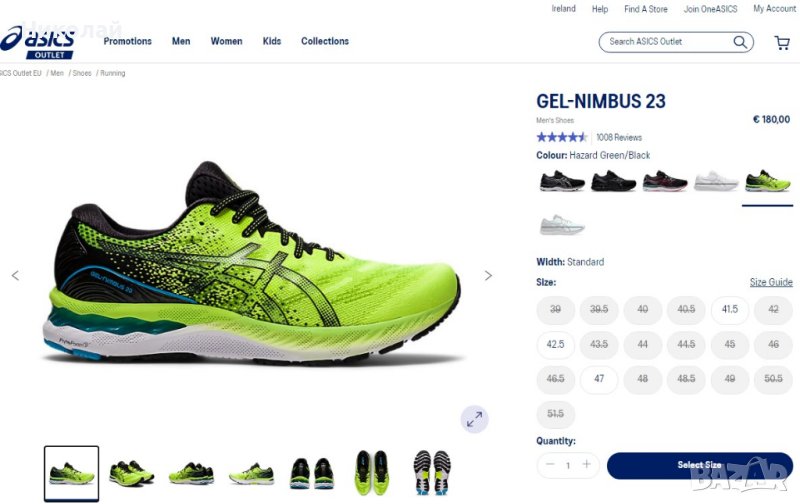Click the search magnifier icon
This screenshot has height=504, width=800.
(x=740, y=42)
